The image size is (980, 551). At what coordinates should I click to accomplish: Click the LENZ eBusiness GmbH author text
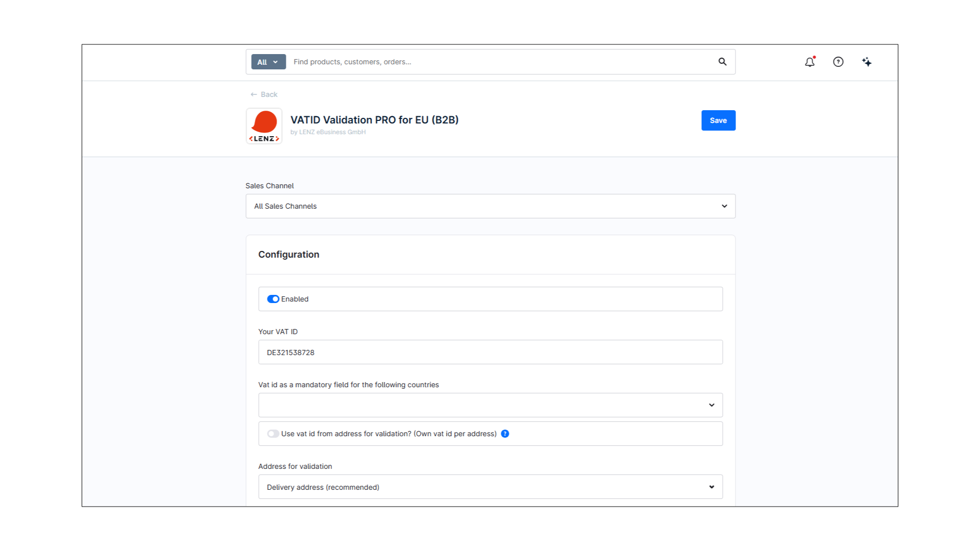332,132
